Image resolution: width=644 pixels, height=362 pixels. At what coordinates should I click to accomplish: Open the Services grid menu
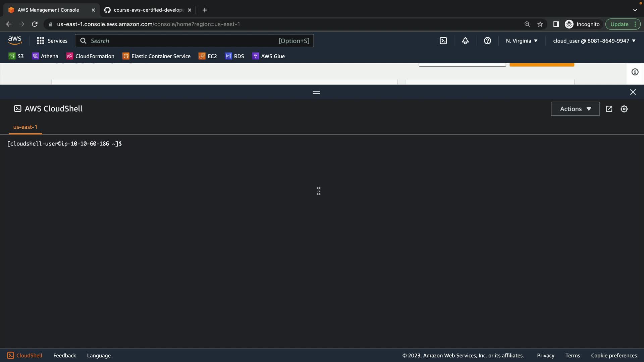pos(52,41)
